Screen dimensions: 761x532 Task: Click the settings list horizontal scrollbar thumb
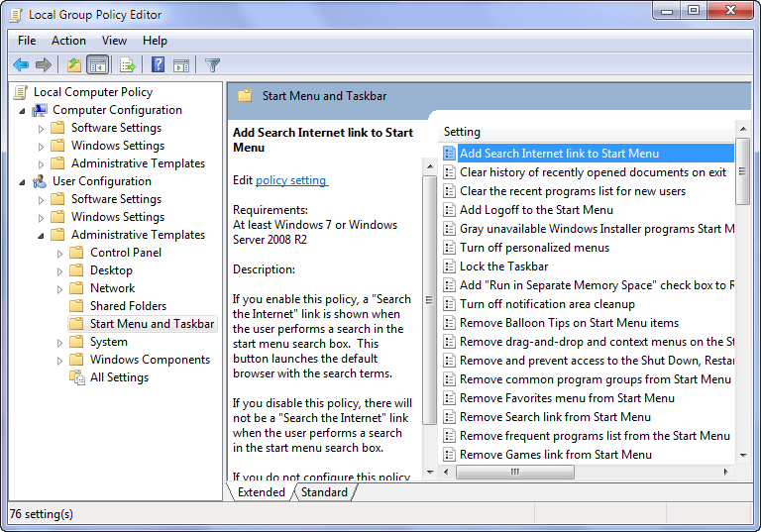(515, 472)
